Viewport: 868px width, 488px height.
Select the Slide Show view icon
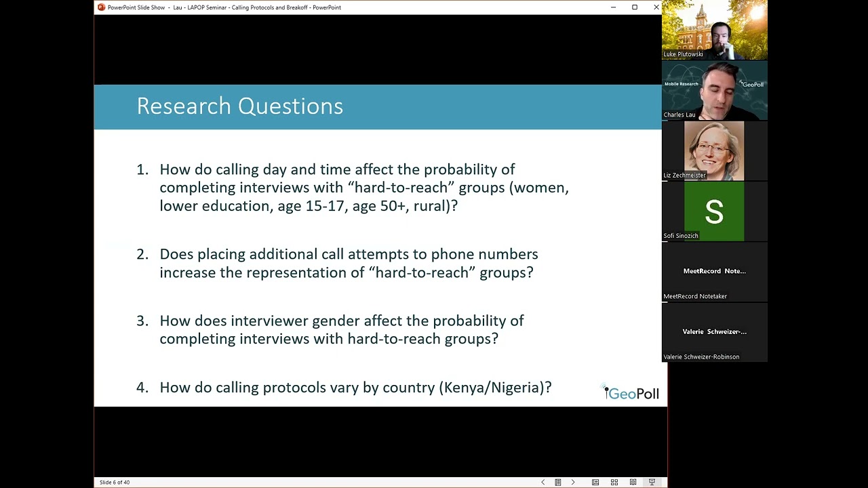tap(652, 482)
